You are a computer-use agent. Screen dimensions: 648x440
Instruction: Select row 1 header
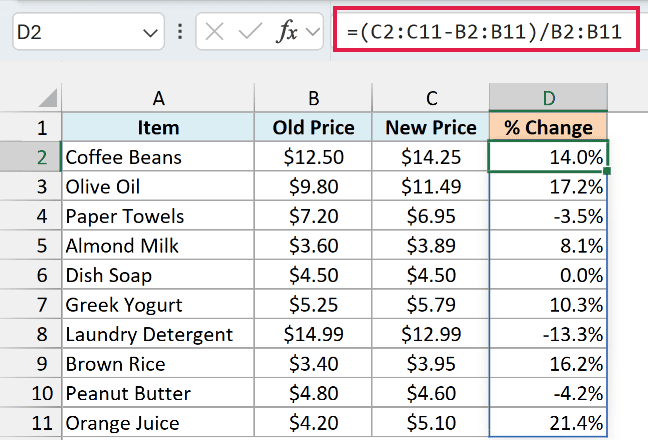31,127
